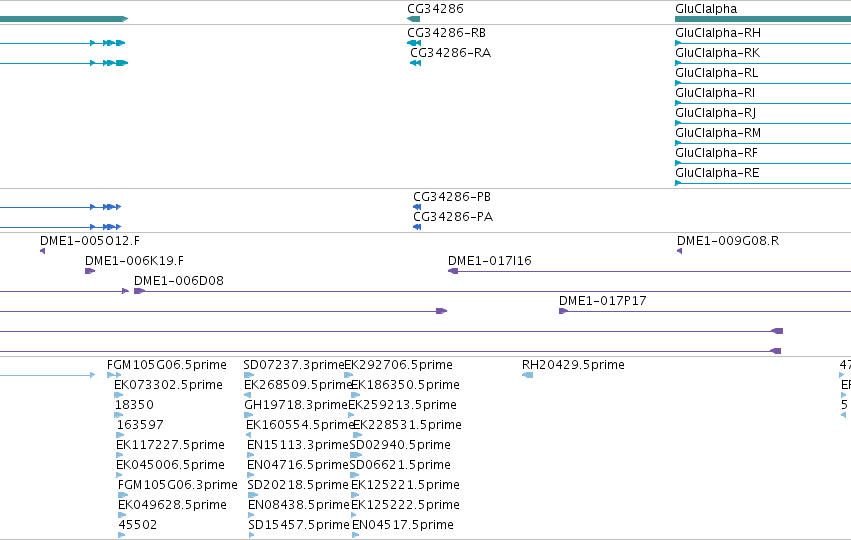Click EST EK045006.5prime
This screenshot has width=851, height=540.
(170, 465)
